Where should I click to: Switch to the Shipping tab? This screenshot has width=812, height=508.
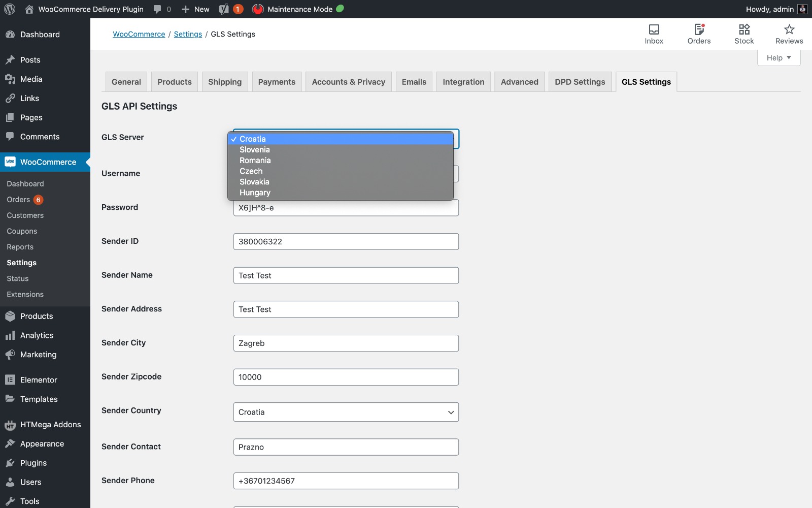click(225, 82)
